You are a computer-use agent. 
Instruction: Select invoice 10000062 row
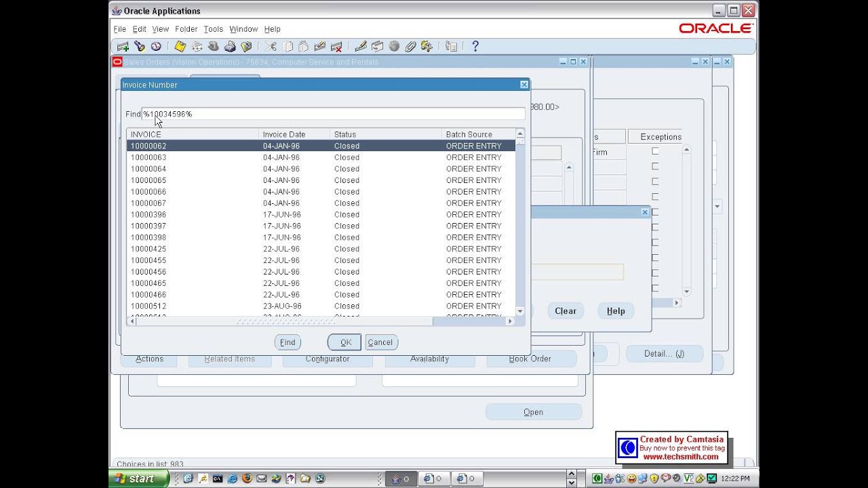pyautogui.click(x=321, y=146)
